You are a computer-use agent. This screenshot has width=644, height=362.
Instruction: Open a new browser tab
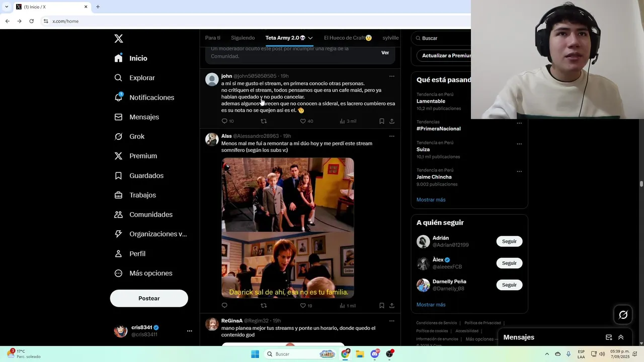98,7
